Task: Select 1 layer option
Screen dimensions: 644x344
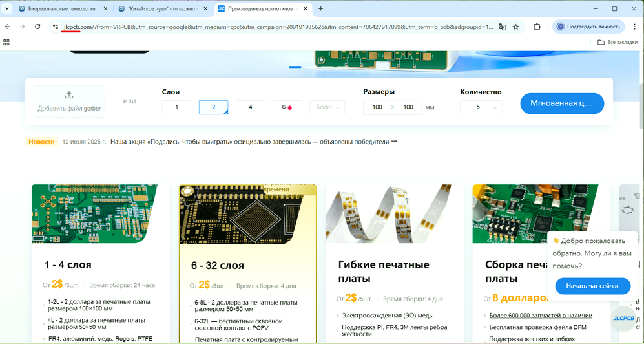Action: (x=176, y=107)
